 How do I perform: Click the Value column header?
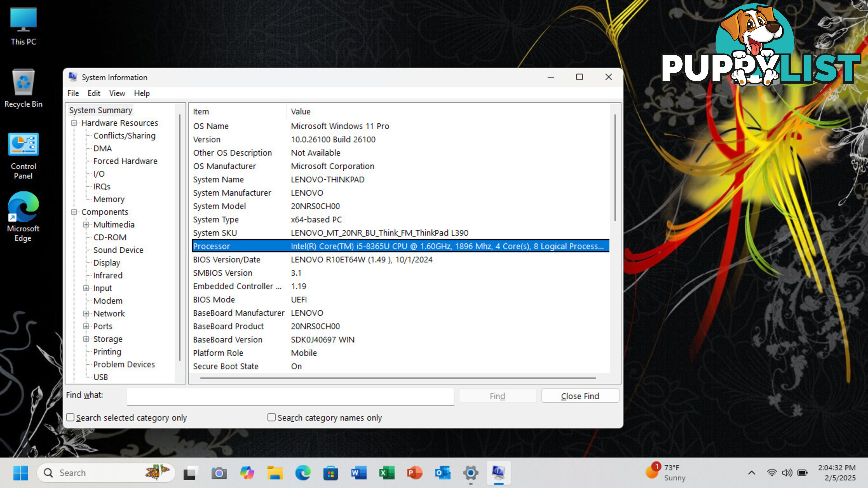click(x=448, y=112)
